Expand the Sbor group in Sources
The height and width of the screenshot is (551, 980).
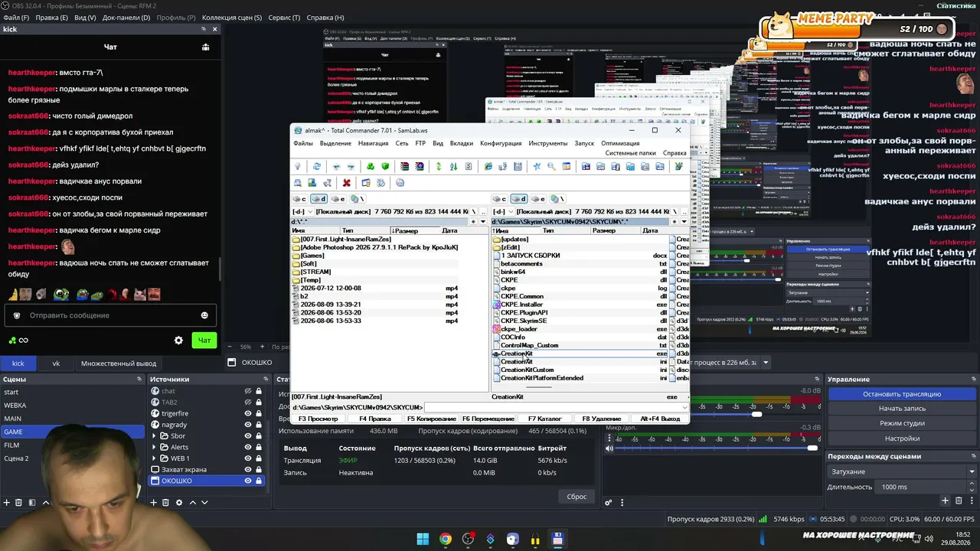point(154,436)
